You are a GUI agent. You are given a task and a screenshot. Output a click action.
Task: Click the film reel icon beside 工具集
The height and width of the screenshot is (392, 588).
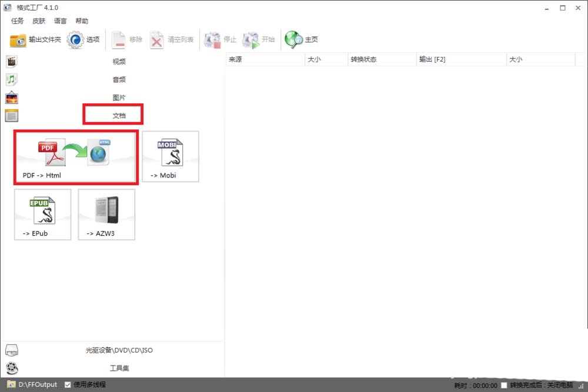pyautogui.click(x=12, y=368)
